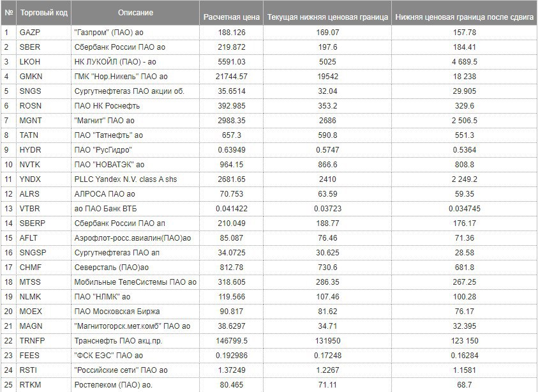The width and height of the screenshot is (538, 392).
Task: Click description 'Ростелеком (ПАО) ао.'
Action: 113,385
